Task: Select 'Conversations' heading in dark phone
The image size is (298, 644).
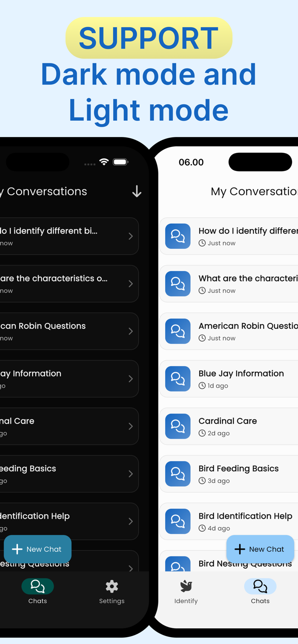Action: 47,191
